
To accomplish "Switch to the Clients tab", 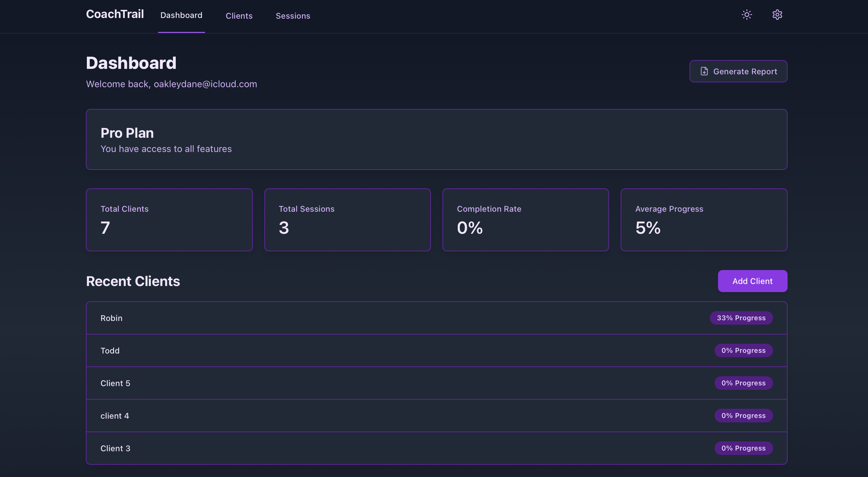I will tap(239, 16).
